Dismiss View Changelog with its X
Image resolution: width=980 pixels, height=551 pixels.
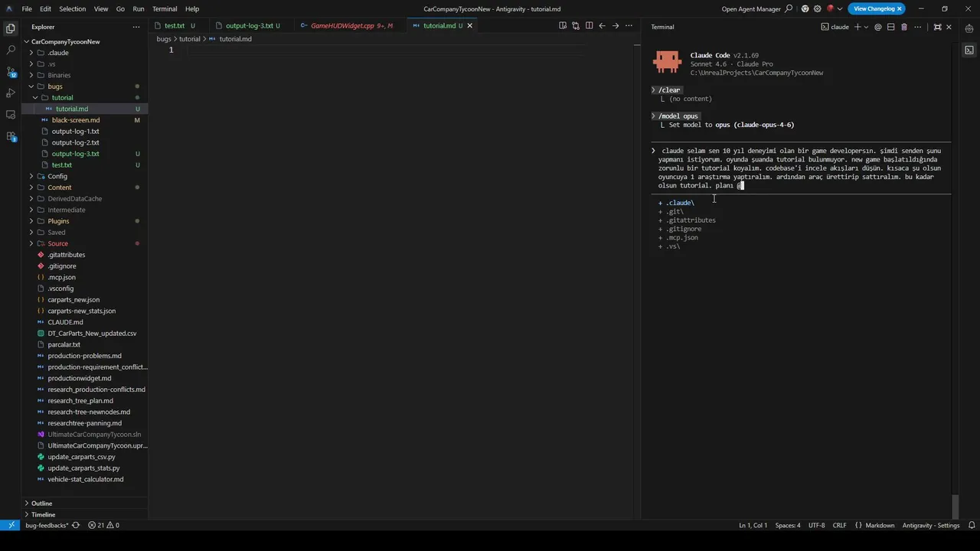click(900, 8)
